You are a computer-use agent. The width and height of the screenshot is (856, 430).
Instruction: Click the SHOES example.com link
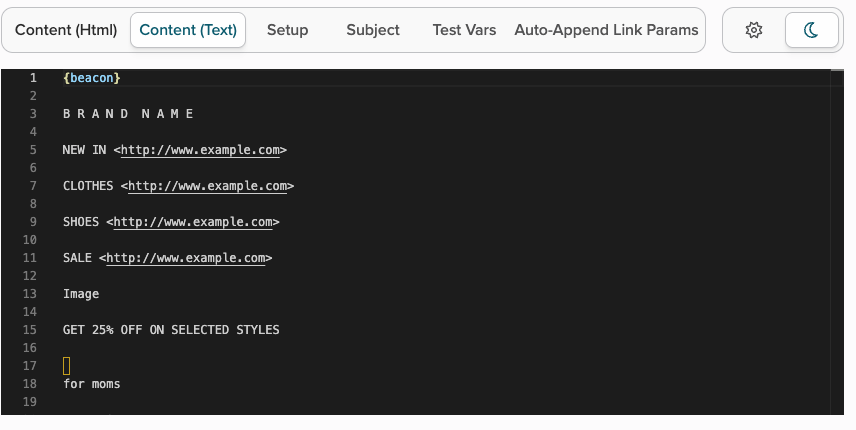tap(193, 222)
